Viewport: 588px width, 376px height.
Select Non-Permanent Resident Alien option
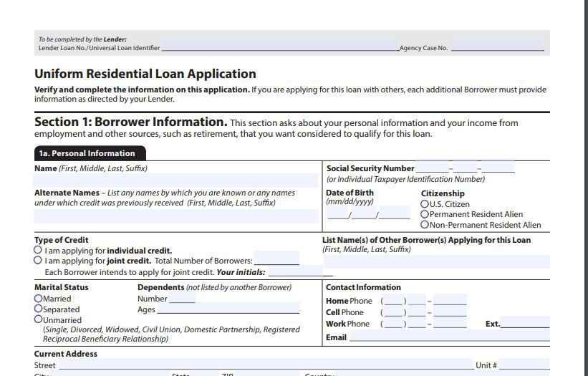pos(425,225)
